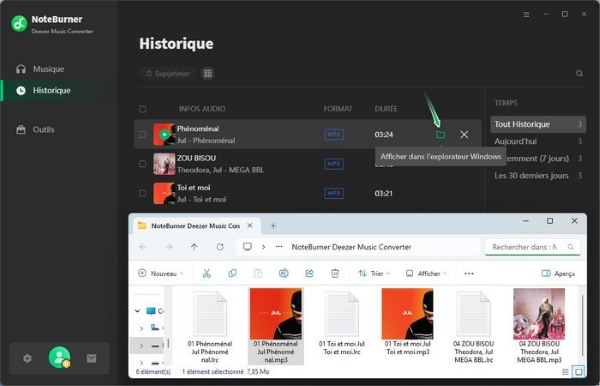
Task: Delete selected file with trash icon
Action: click(335, 274)
